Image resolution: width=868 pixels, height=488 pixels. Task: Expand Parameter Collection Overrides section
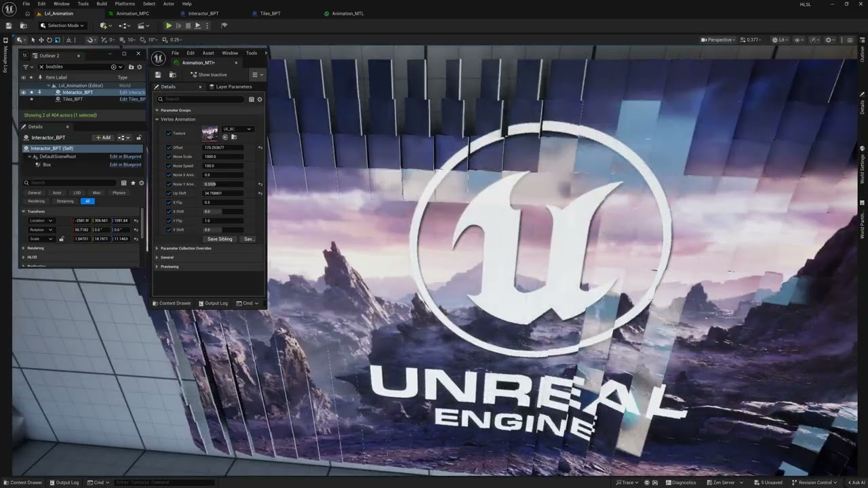click(157, 248)
